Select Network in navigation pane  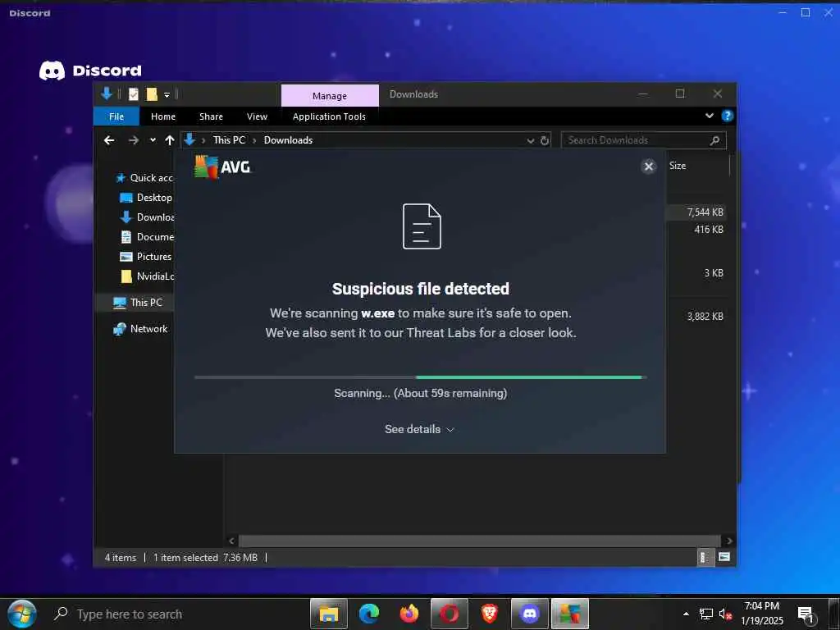click(140, 329)
